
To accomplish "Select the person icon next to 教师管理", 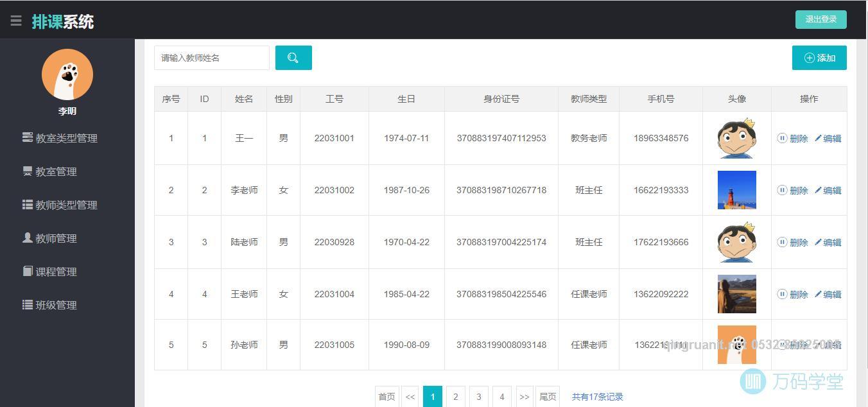I will click(27, 238).
